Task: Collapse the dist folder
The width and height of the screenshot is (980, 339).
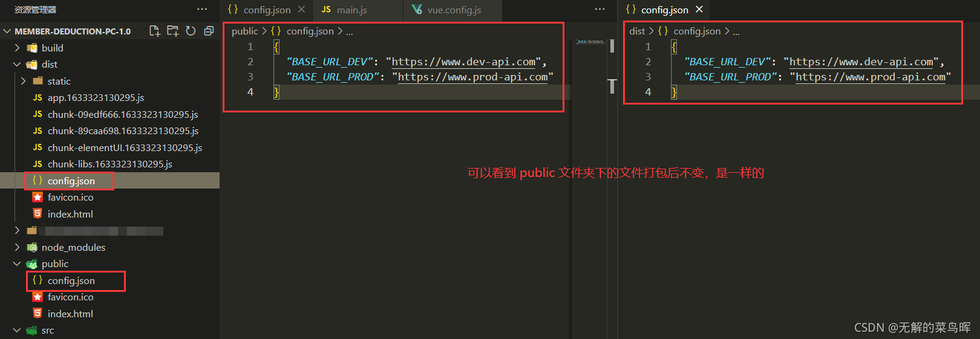Action: click(17, 64)
